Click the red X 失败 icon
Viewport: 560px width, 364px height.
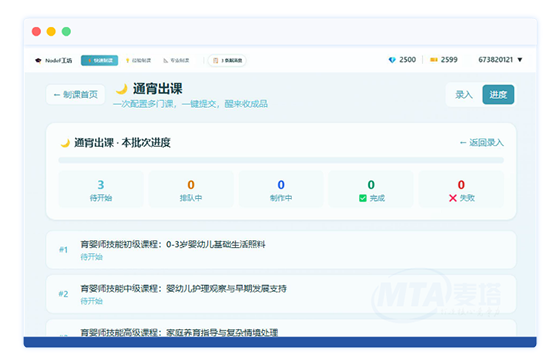click(x=453, y=198)
